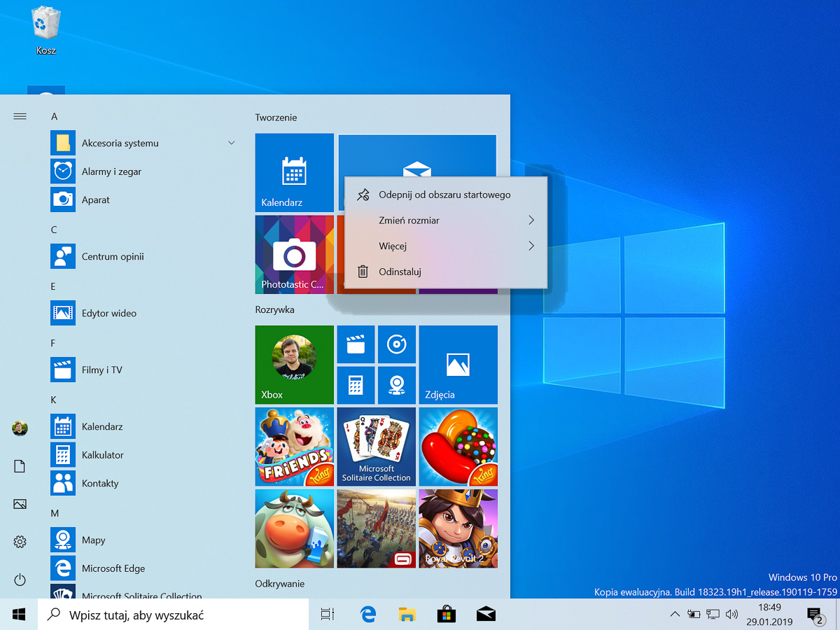Screen dimensions: 840x630
Task: Open Royal Revolt 2 tile
Action: point(458,528)
